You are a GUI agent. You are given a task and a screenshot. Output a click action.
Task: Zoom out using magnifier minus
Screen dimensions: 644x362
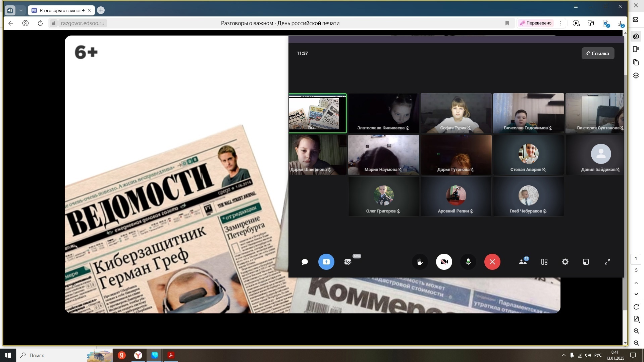[636, 343]
